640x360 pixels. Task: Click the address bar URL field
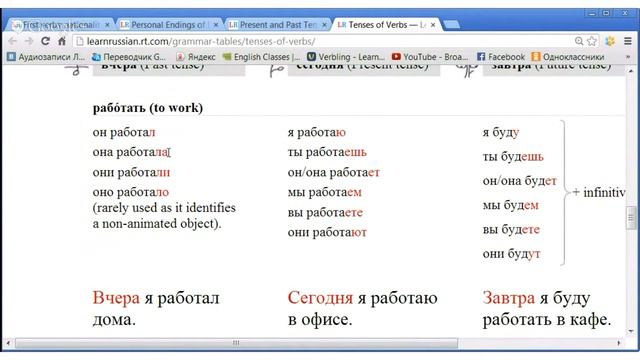pos(327,41)
